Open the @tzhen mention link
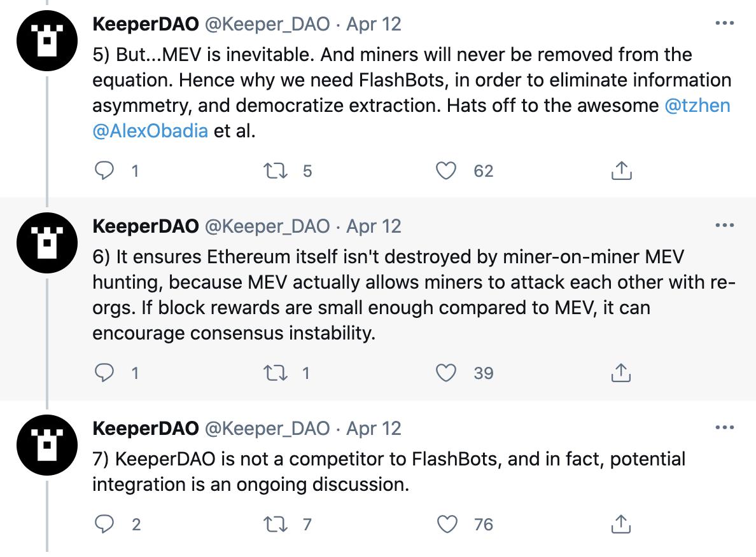The width and height of the screenshot is (756, 557). click(x=697, y=105)
